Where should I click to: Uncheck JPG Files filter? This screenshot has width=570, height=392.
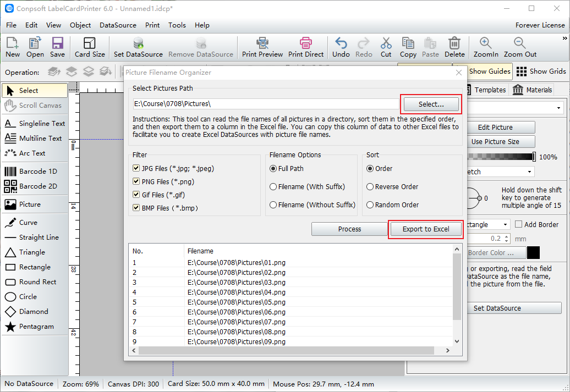[136, 168]
